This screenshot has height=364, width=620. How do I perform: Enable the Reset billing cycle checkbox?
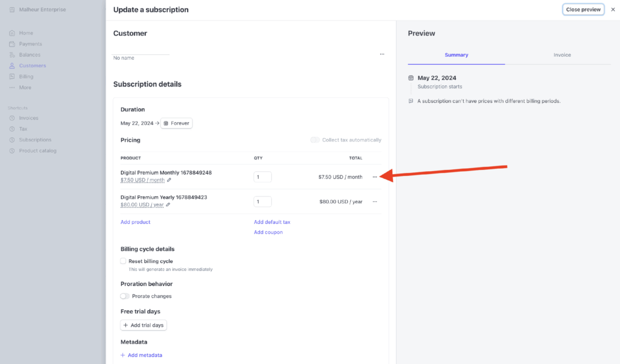(124, 261)
